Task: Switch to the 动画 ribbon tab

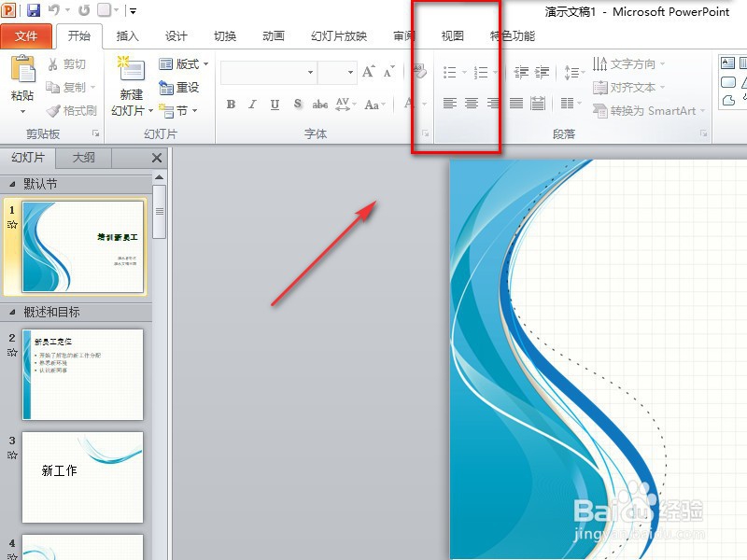Action: (x=274, y=36)
